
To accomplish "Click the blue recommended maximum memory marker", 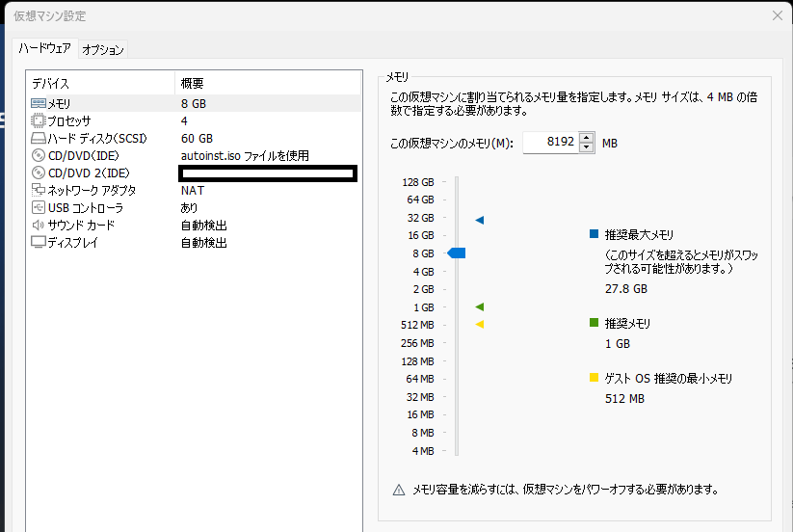I will click(480, 220).
